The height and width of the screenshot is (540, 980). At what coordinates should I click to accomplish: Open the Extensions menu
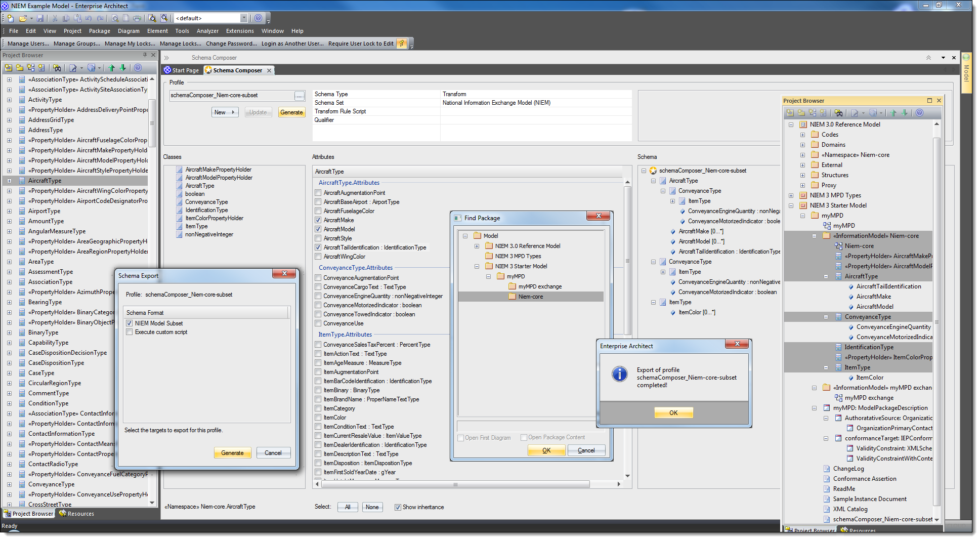click(240, 31)
